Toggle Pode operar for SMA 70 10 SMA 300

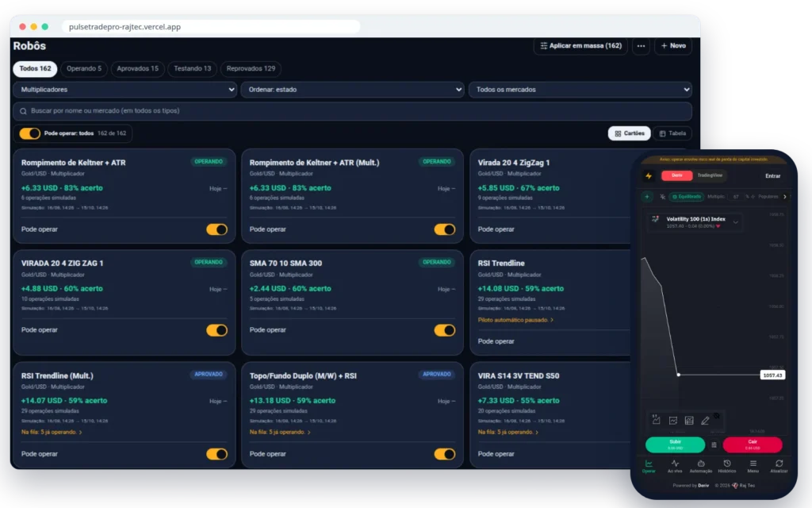444,329
